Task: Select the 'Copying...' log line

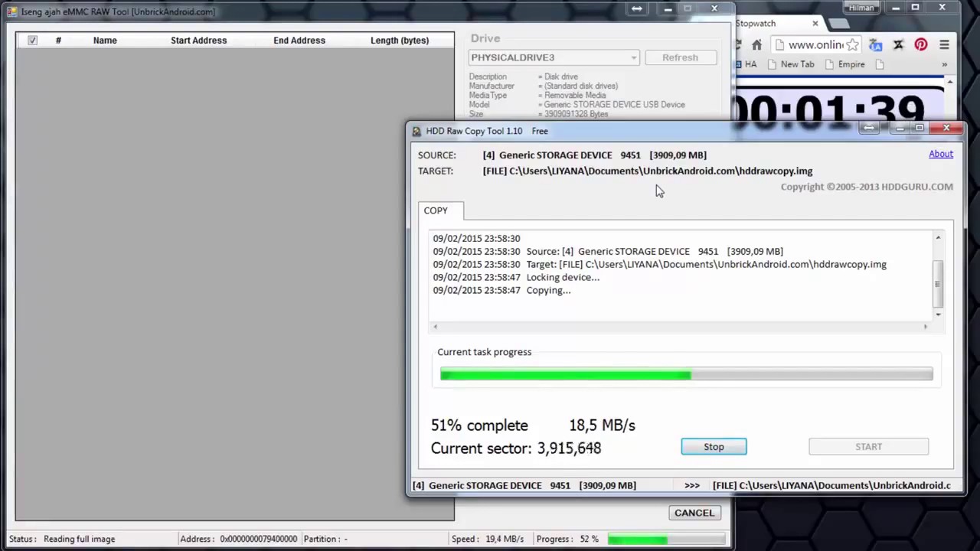Action: tap(501, 290)
